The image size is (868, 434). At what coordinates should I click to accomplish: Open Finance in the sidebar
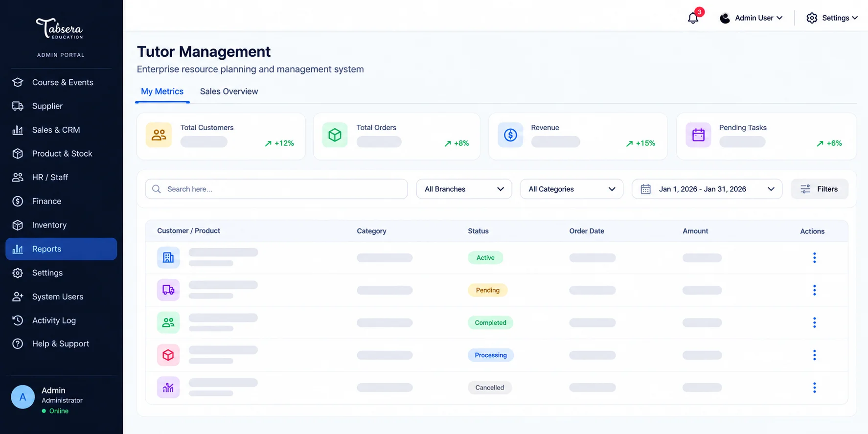tap(61, 202)
